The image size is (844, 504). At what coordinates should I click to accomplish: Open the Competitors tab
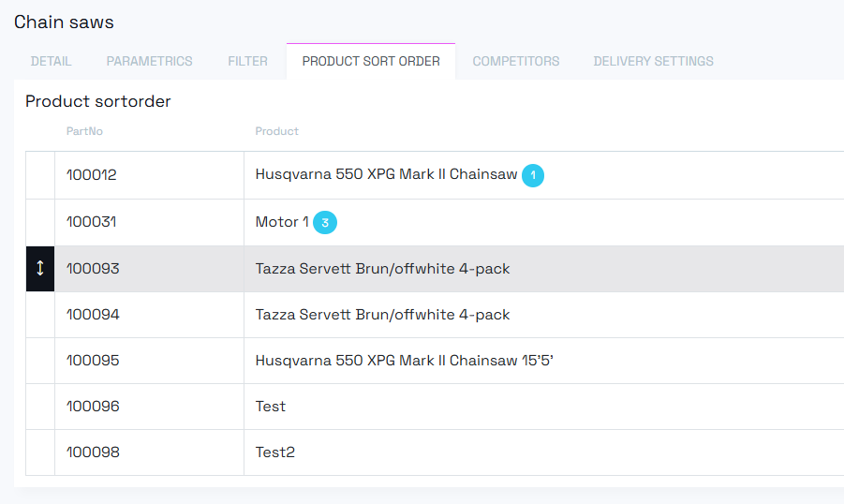[x=515, y=62]
